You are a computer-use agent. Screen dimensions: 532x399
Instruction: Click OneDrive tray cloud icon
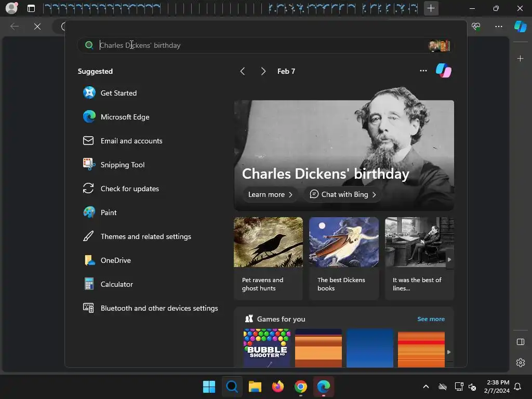click(x=443, y=387)
